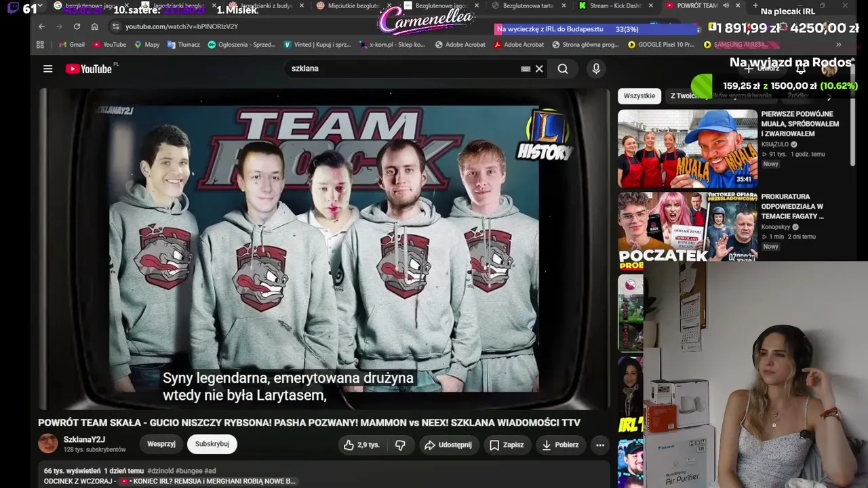Viewport: 868px width, 488px height.
Task: Close the Stream - Kick Dashboard tab
Action: point(651,5)
